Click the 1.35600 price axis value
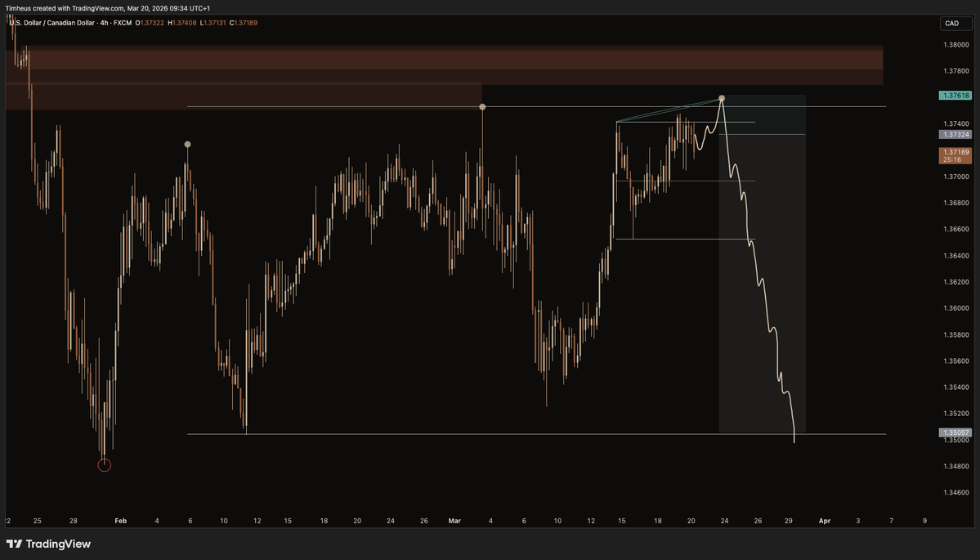The width and height of the screenshot is (980, 560). (956, 361)
